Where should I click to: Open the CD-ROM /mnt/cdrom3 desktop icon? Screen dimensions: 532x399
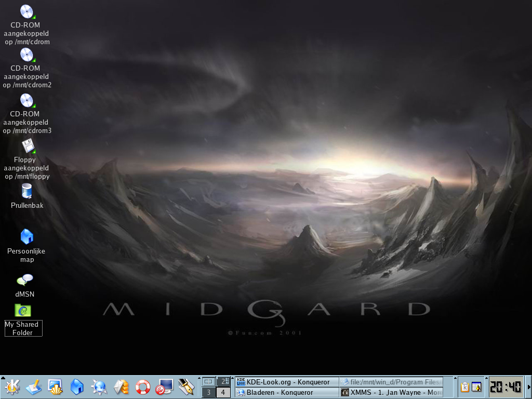[x=27, y=101]
